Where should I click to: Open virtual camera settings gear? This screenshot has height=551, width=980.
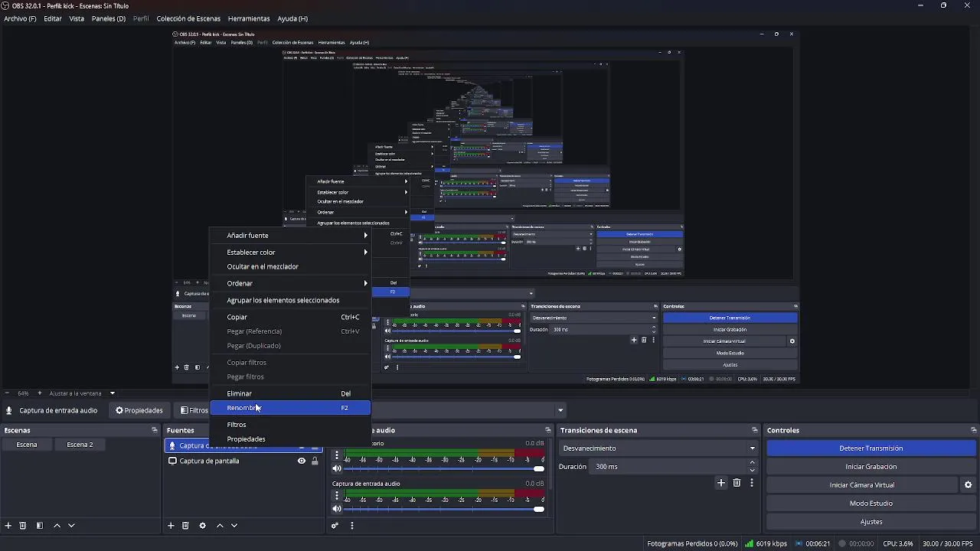click(968, 485)
